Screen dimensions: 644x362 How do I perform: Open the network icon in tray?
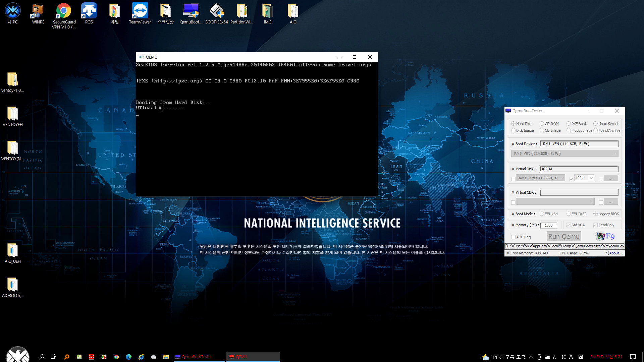tap(555, 357)
